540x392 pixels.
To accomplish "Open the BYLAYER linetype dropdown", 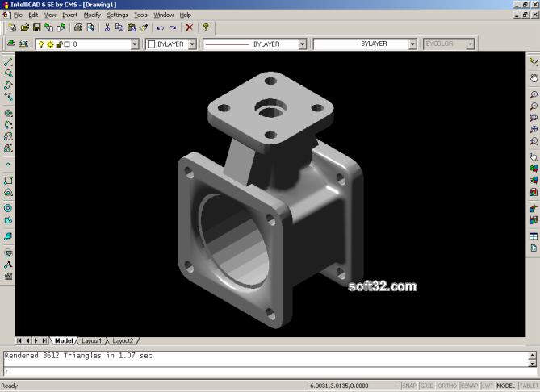I will (x=303, y=44).
